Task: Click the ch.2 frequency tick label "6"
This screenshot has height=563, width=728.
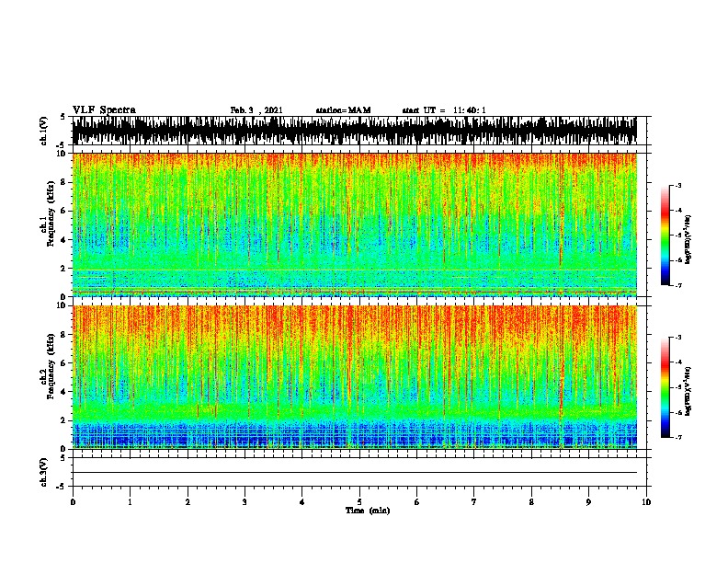Action: (64, 363)
